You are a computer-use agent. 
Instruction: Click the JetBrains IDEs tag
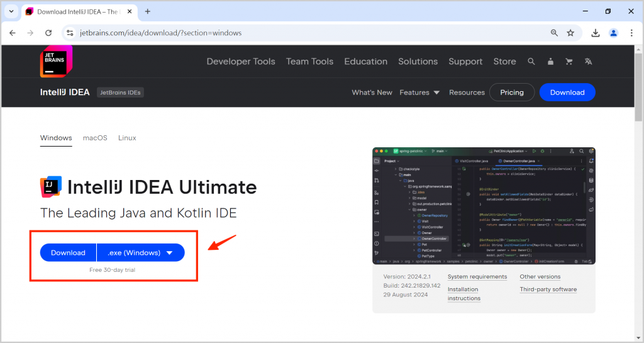[120, 93]
